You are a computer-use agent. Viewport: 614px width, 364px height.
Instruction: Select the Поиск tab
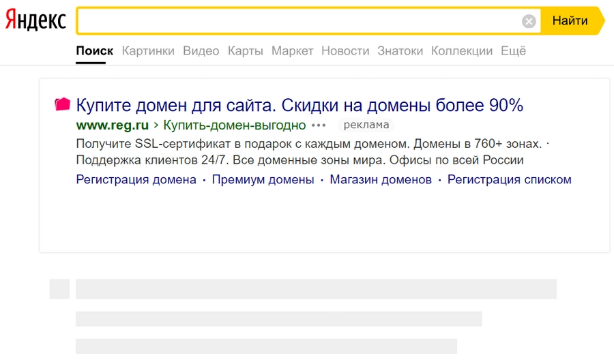(94, 51)
